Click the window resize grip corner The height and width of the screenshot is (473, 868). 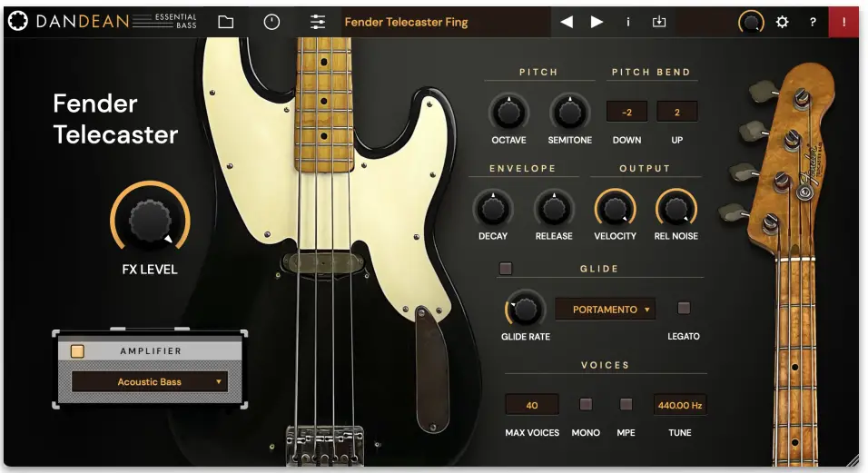[x=852, y=460]
